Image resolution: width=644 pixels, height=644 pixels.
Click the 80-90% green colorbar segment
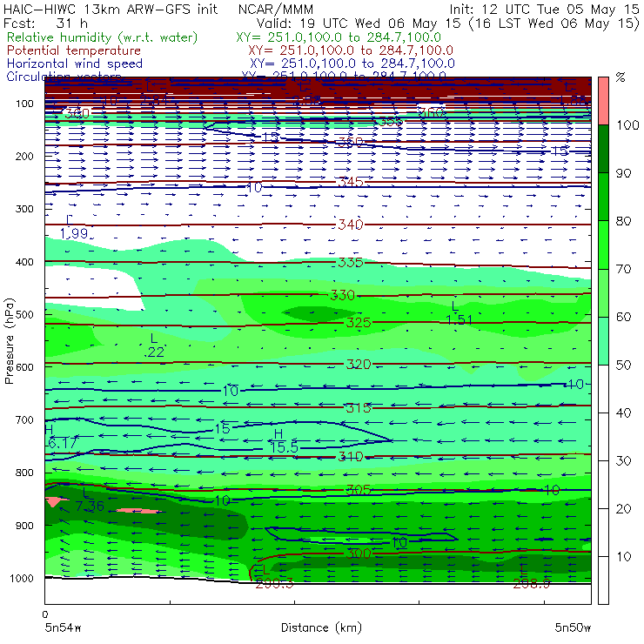pos(603,197)
